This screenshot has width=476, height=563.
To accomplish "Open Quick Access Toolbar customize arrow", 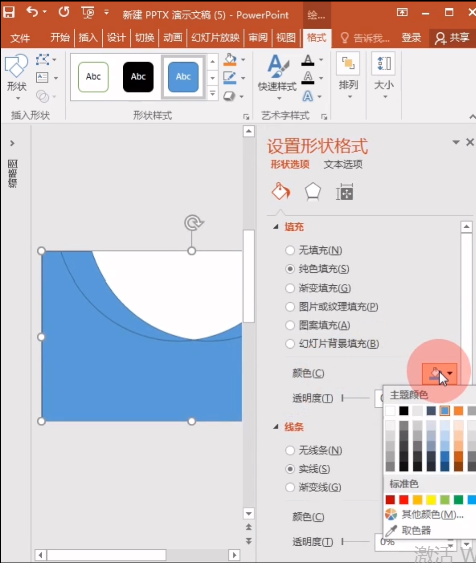I will click(107, 13).
